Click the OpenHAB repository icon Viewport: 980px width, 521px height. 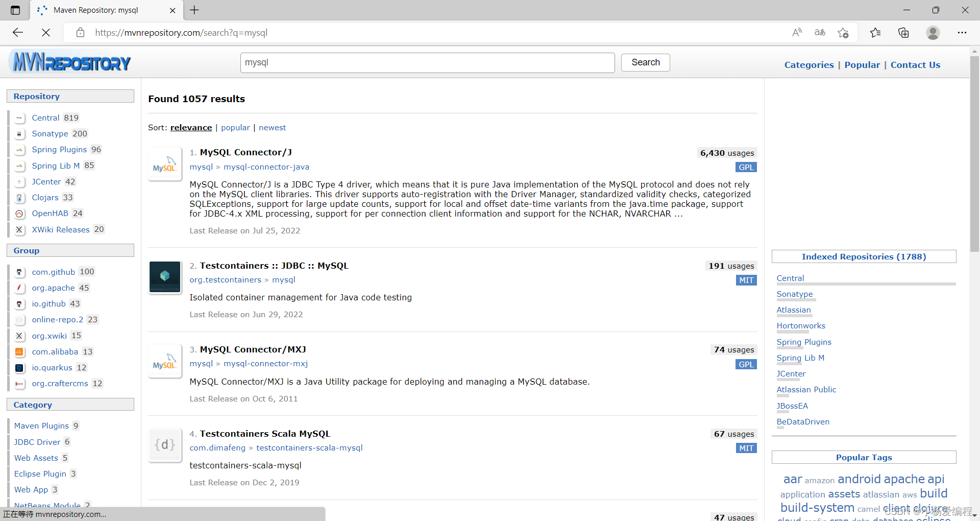pos(19,214)
